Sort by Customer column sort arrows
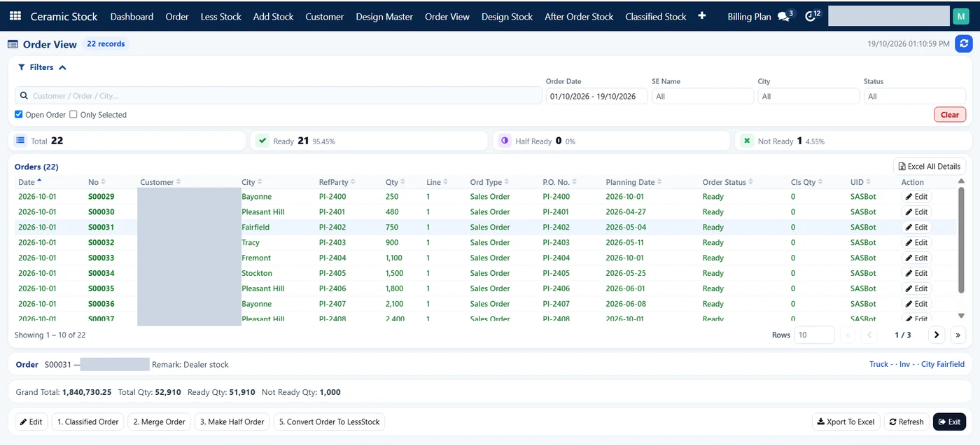The height and width of the screenshot is (446, 980). tap(178, 182)
